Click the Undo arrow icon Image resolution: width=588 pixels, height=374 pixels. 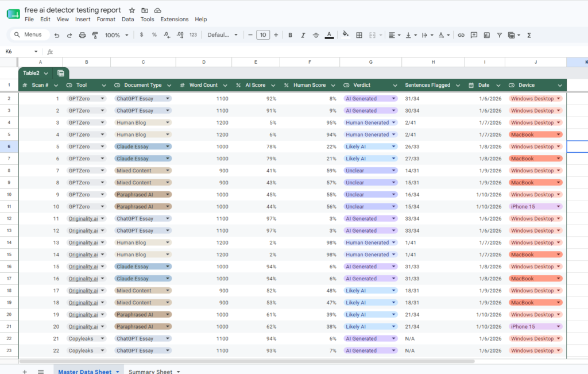tap(57, 35)
